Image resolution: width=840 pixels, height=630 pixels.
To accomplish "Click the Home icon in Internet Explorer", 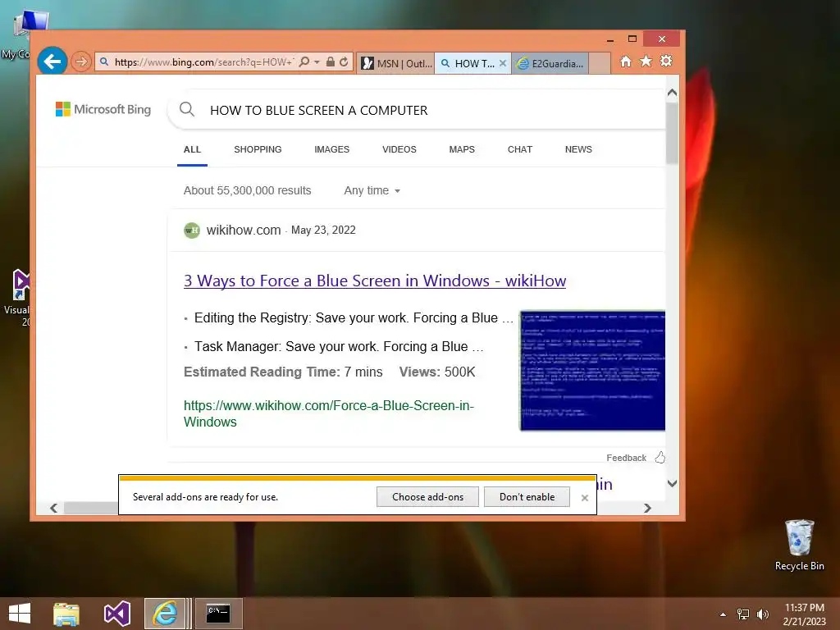I will (x=626, y=62).
